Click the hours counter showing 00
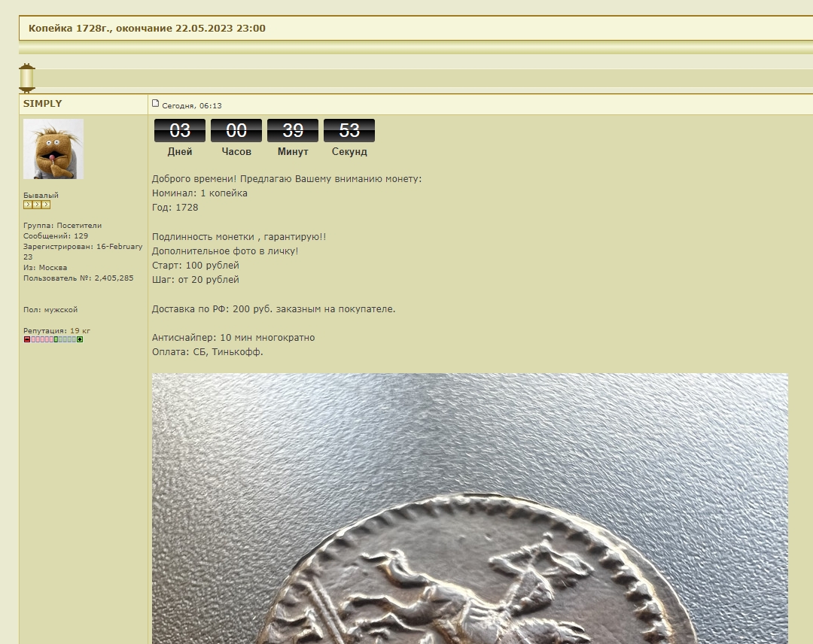 [236, 131]
